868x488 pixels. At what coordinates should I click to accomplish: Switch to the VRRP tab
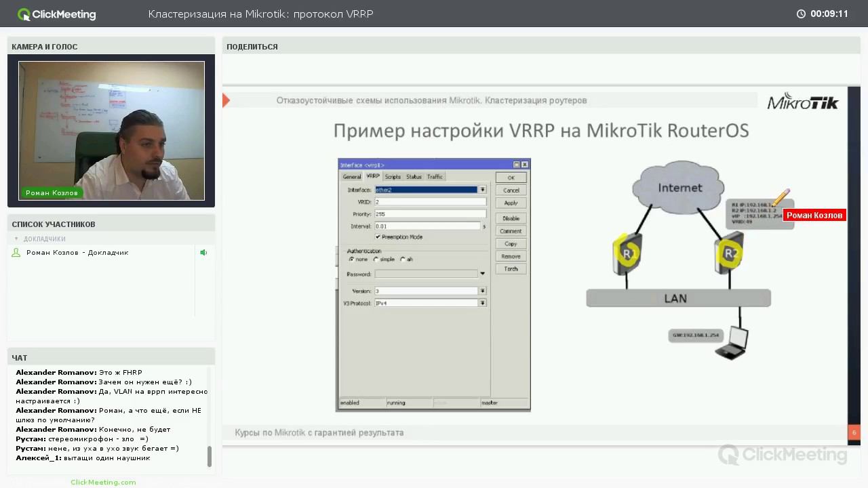[x=373, y=176]
